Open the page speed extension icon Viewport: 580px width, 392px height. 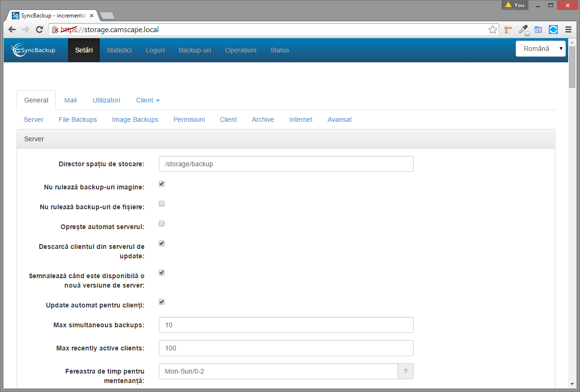point(538,30)
